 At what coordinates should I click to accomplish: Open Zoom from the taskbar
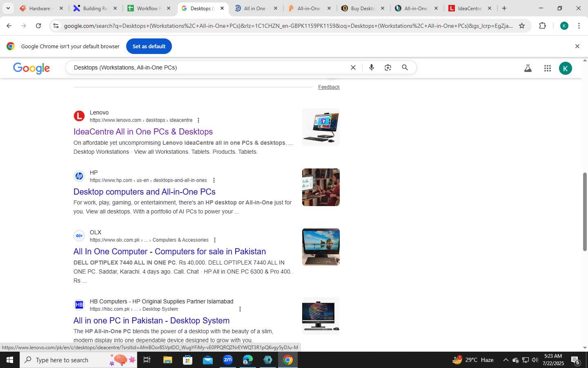coord(228,360)
